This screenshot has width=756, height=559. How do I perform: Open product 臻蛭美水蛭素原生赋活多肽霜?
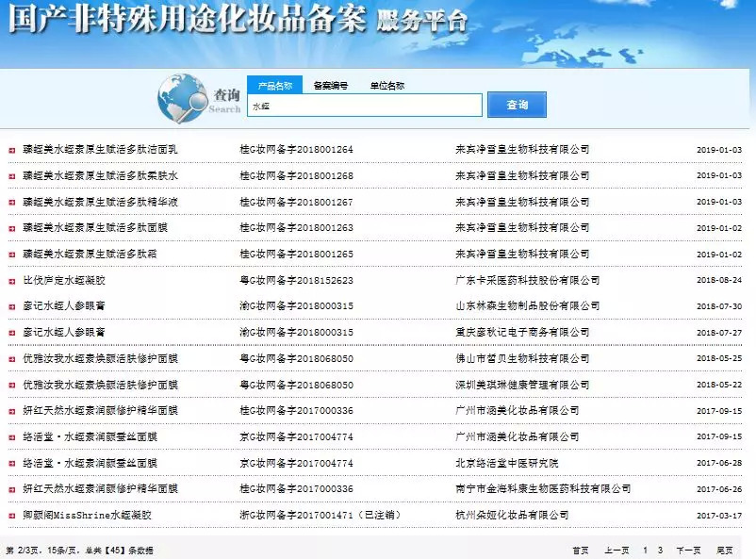click(90, 254)
